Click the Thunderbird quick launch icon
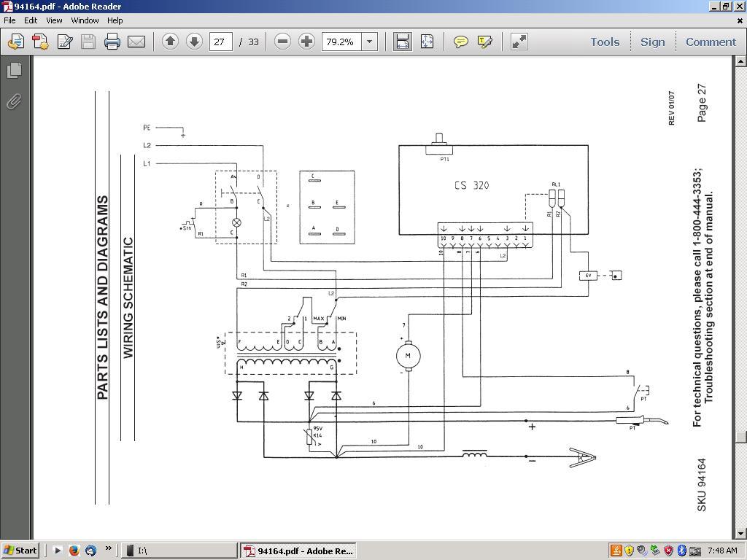The height and width of the screenshot is (560, 747). pos(90,551)
